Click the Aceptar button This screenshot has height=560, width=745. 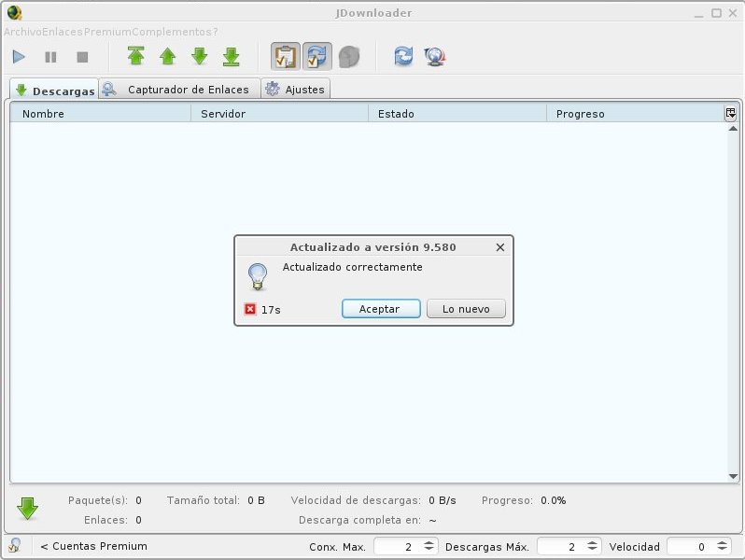pos(381,309)
